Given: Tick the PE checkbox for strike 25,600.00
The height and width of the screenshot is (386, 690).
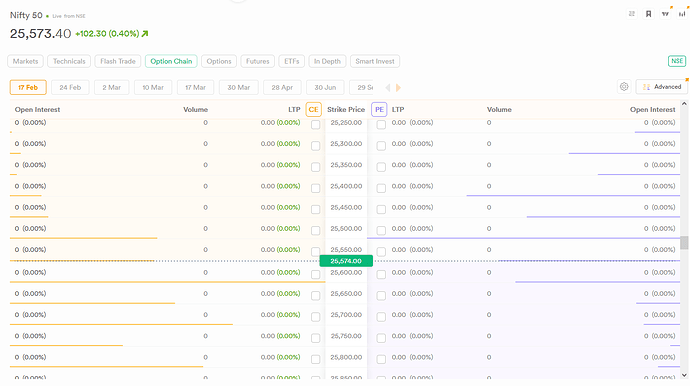Looking at the screenshot, I should coord(381,274).
